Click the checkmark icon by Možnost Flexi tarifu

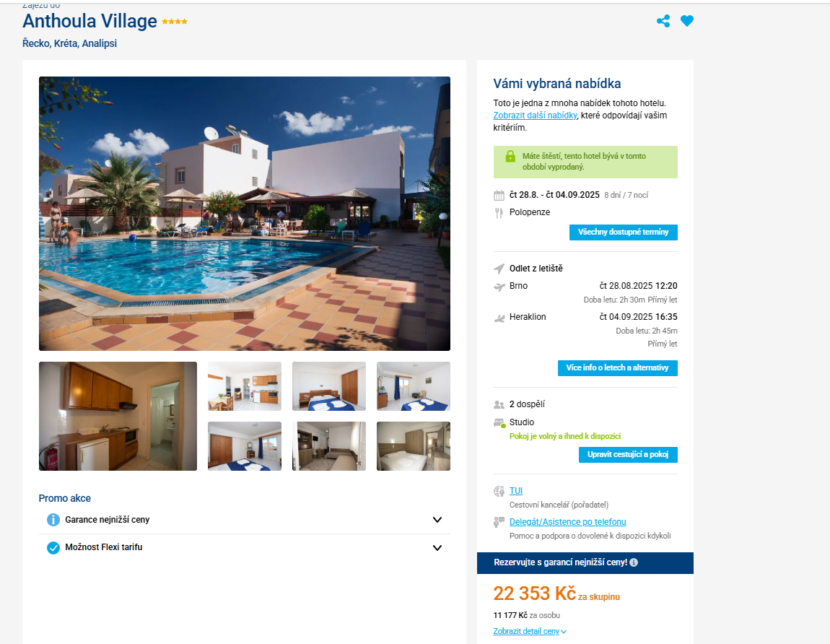[53, 547]
